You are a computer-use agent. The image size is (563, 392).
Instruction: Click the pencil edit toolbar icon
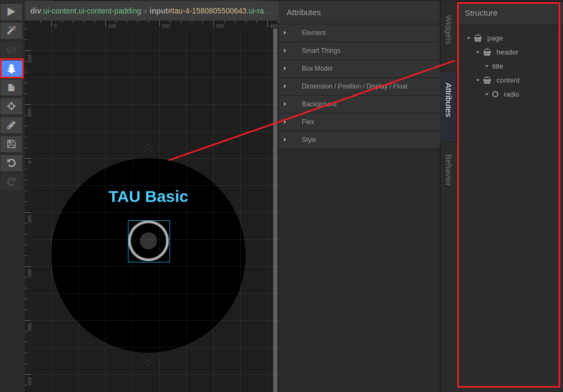tap(11, 125)
